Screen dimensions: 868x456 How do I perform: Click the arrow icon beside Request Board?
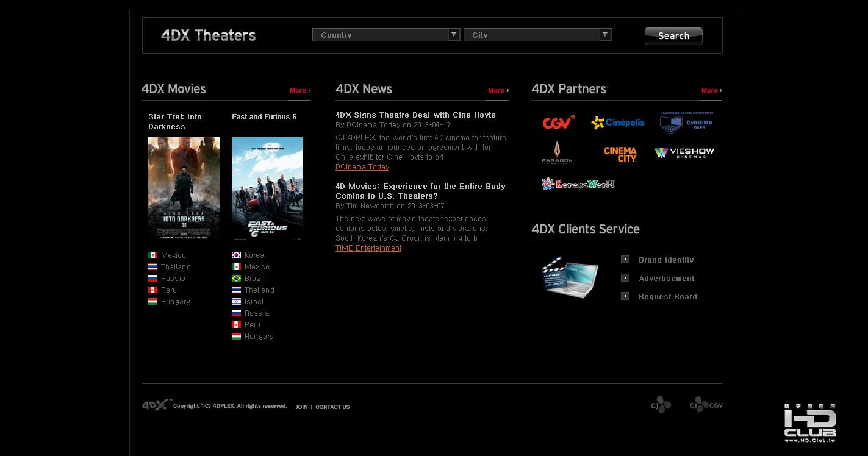625,296
